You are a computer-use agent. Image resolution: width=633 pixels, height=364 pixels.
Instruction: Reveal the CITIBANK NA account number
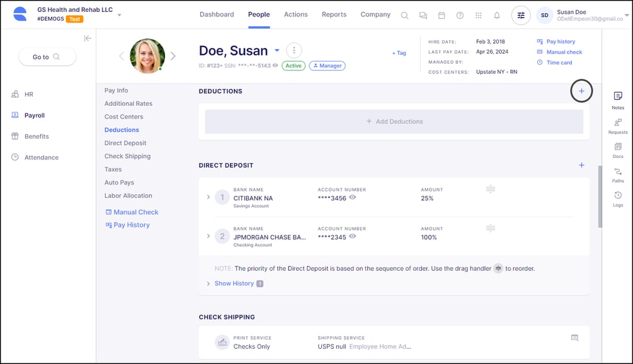[353, 197]
